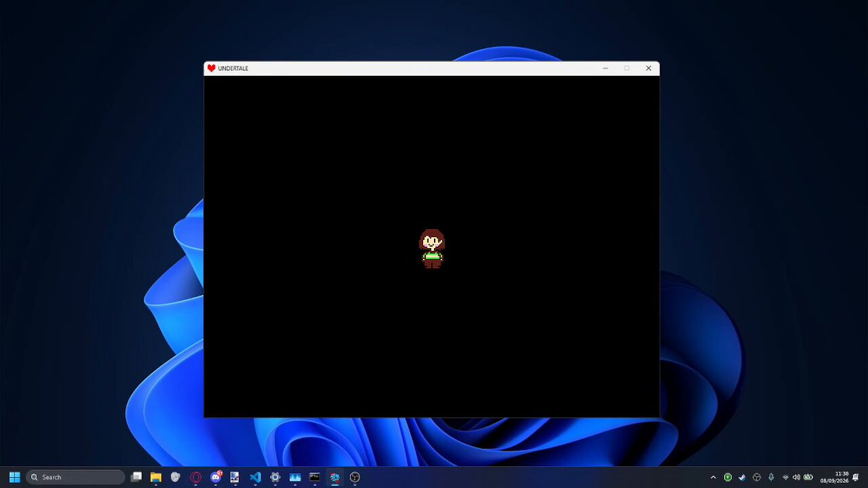Image resolution: width=868 pixels, height=488 pixels.
Task: Open Task View from the taskbar
Action: pyautogui.click(x=136, y=477)
